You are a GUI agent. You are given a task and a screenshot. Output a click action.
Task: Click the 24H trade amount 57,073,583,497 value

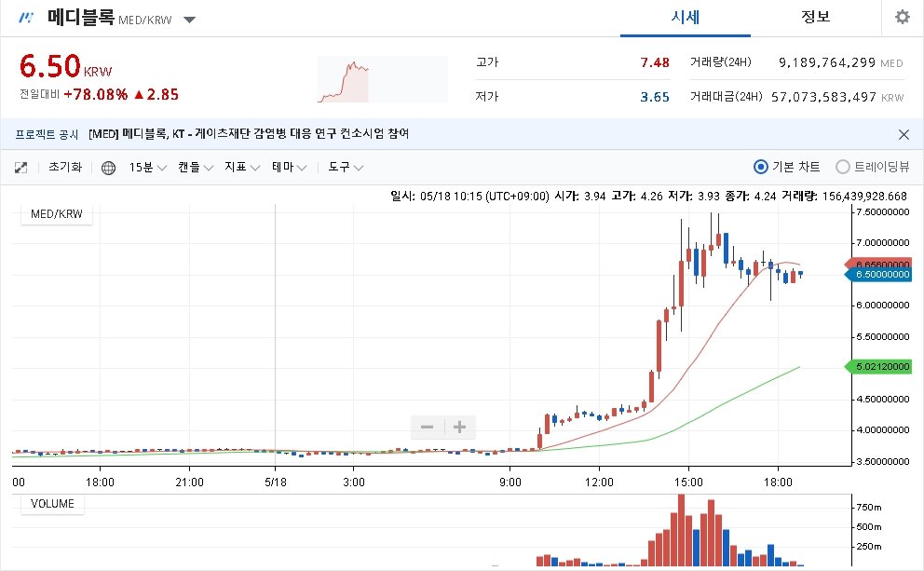[823, 97]
